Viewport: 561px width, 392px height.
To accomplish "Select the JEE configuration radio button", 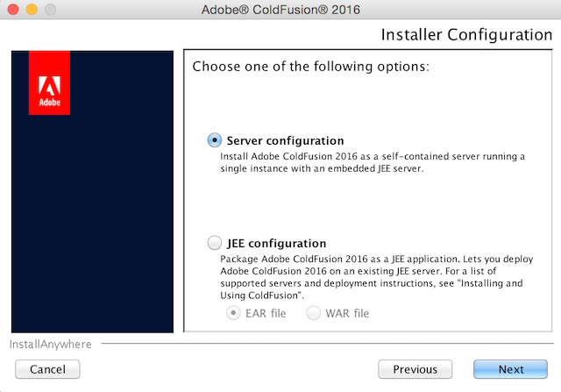I will (214, 242).
